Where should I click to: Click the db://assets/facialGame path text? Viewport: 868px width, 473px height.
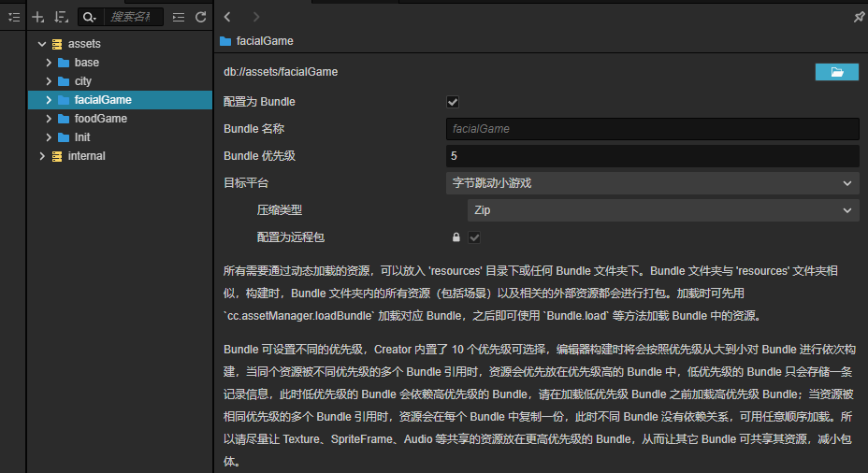(x=281, y=72)
